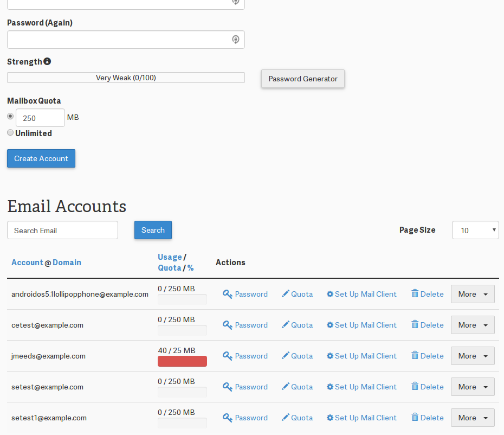Click the reveal icon in Password (Again) field
504x435 pixels.
click(236, 40)
